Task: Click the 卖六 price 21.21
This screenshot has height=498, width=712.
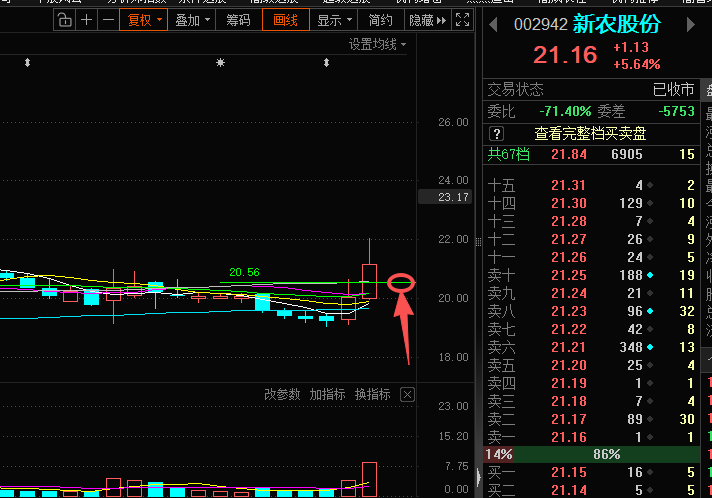Action: [569, 347]
